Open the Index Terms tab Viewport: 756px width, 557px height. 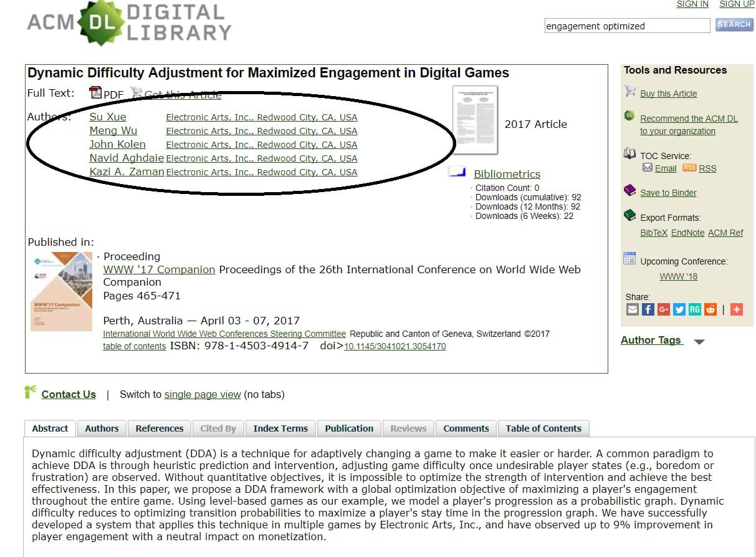pos(280,429)
